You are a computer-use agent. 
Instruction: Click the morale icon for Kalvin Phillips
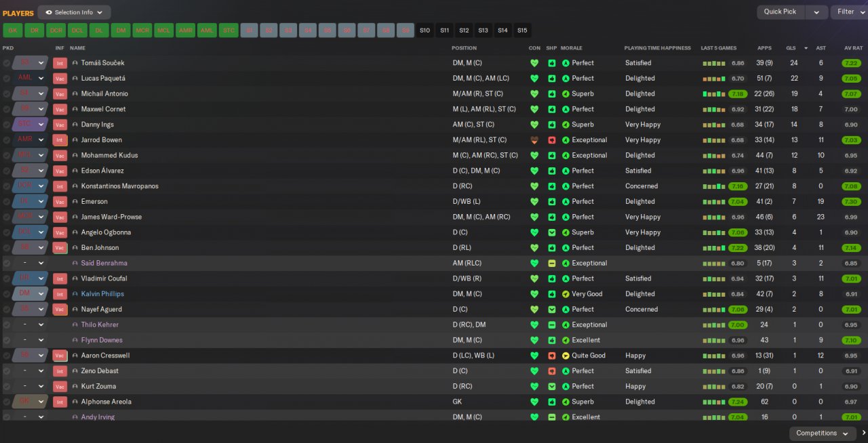566,294
